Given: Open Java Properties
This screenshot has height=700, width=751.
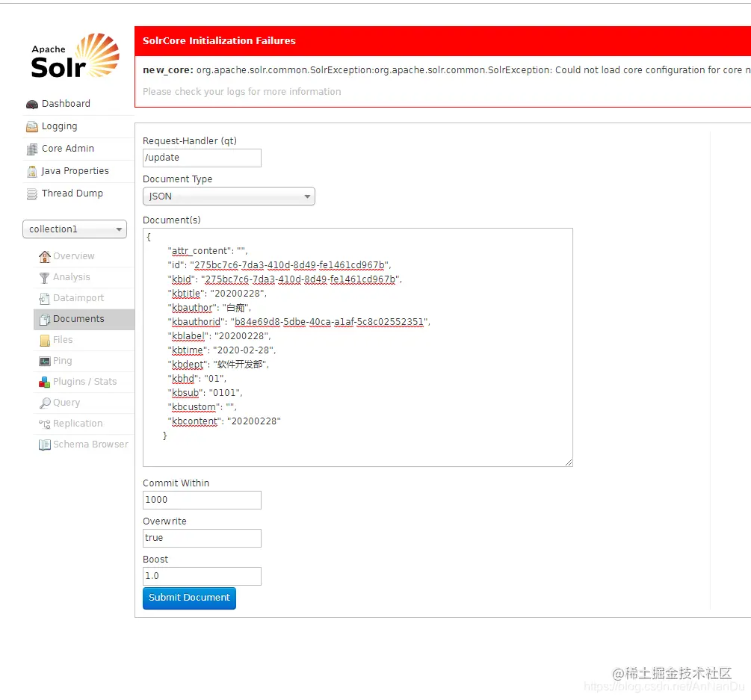Looking at the screenshot, I should tap(75, 171).
